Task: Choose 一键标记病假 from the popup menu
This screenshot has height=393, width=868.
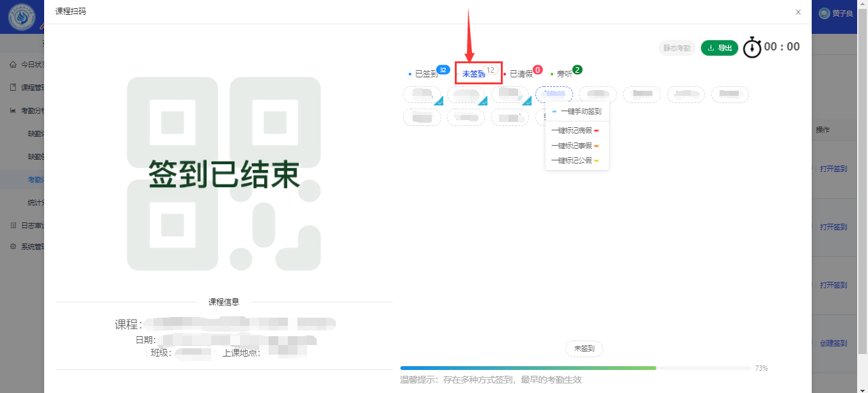Action: [x=577, y=130]
